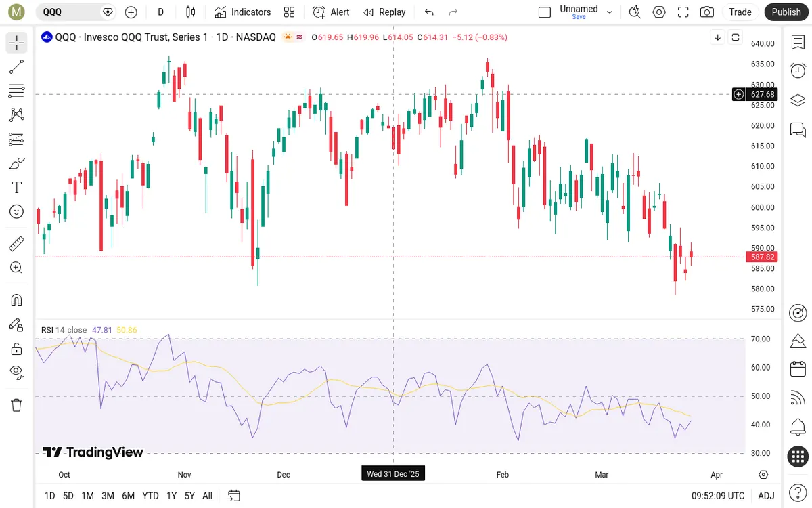The height and width of the screenshot is (508, 812).
Task: Select the 1Y time range
Action: [x=172, y=496]
